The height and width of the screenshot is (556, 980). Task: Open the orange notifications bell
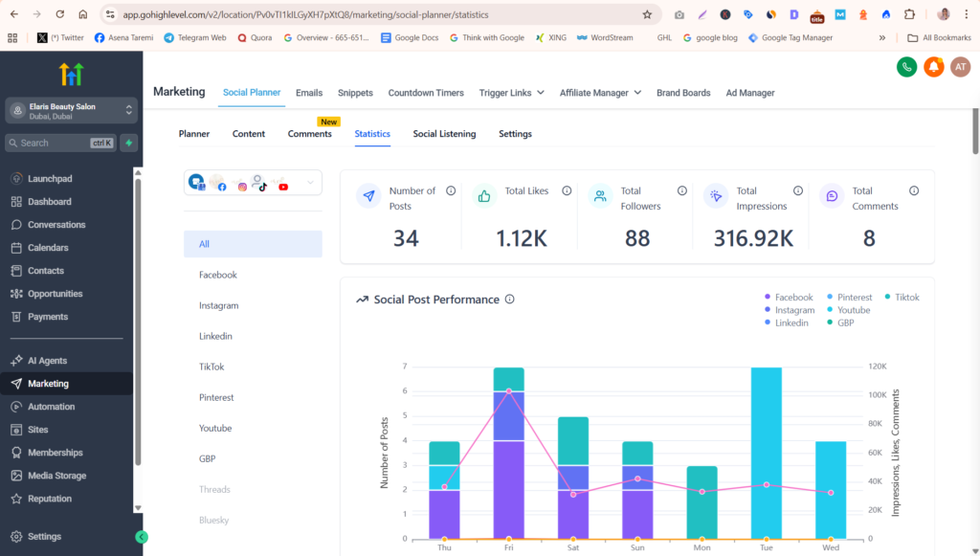pyautogui.click(x=934, y=67)
